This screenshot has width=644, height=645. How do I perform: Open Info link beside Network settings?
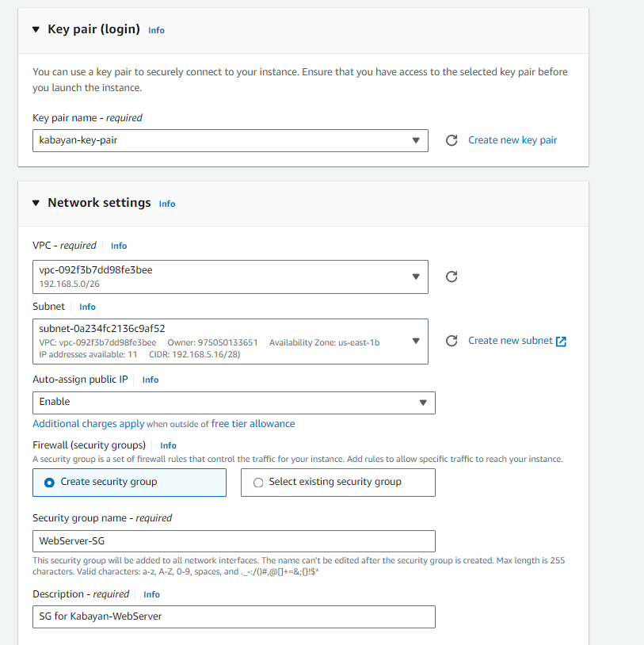(167, 204)
